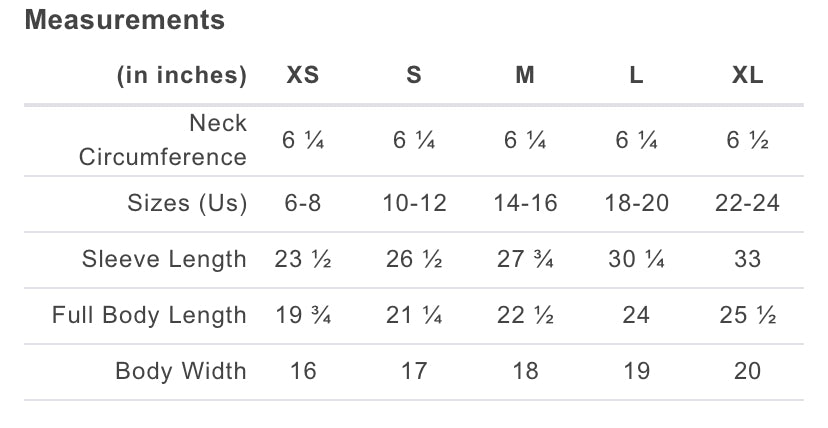
Task: Click the L column header
Action: 636,76
